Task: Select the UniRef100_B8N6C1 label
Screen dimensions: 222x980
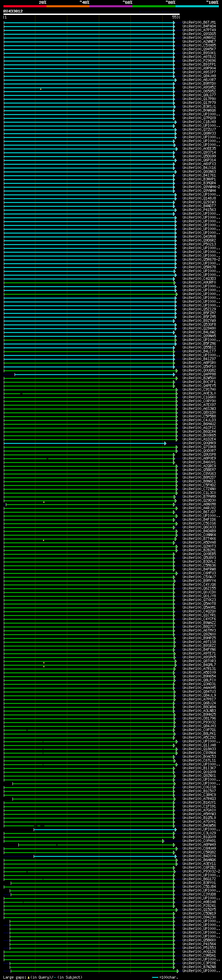Action: 199,481
